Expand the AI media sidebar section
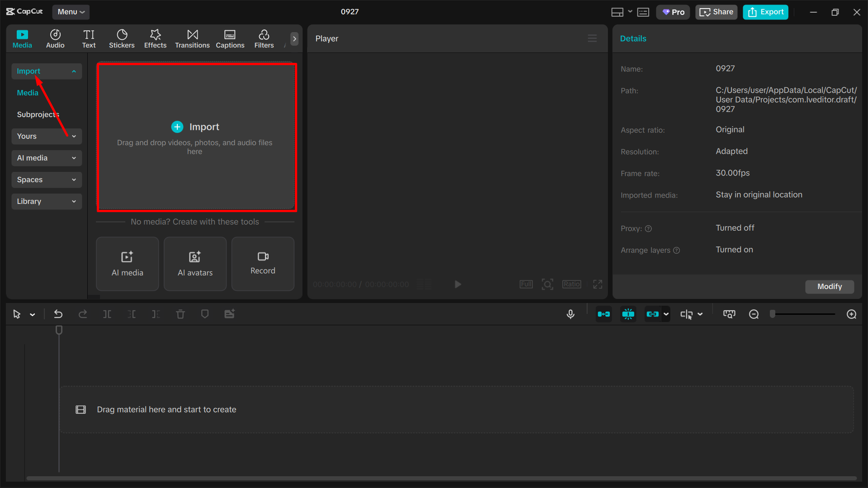The height and width of the screenshot is (488, 868). pos(46,158)
